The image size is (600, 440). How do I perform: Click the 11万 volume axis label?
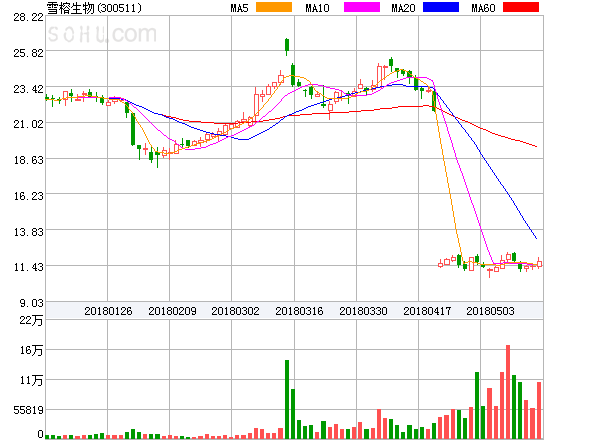[31, 380]
